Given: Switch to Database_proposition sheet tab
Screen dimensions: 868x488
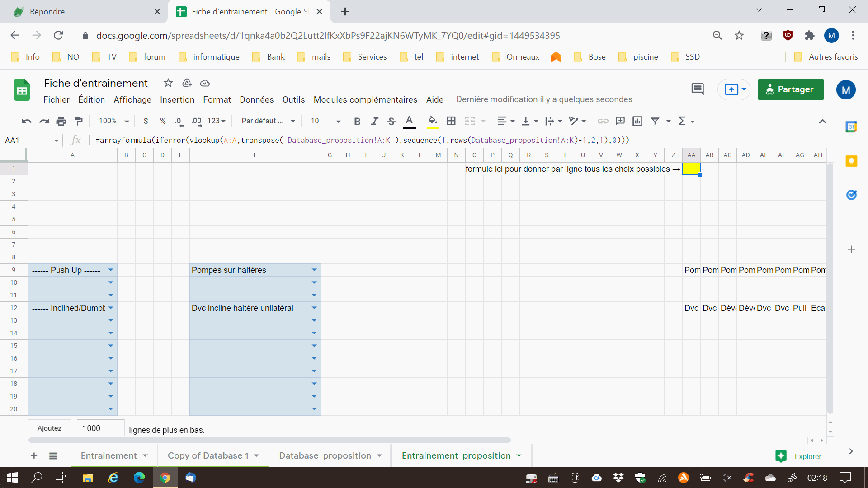Looking at the screenshot, I should 325,455.
